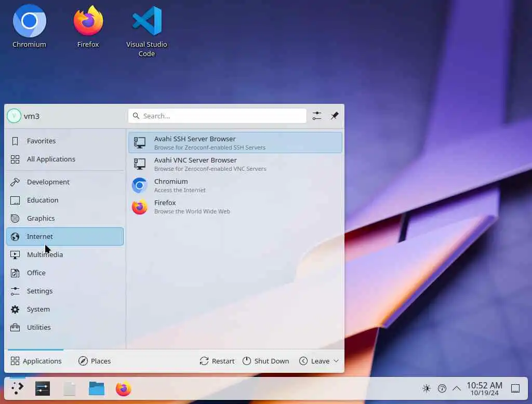Open the Visual Studio Code desktop icon

[x=147, y=31]
